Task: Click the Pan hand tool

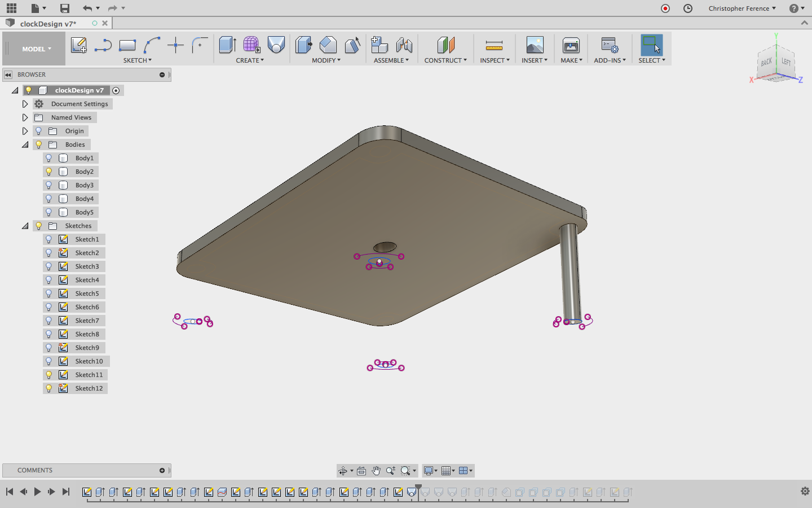Action: [376, 471]
